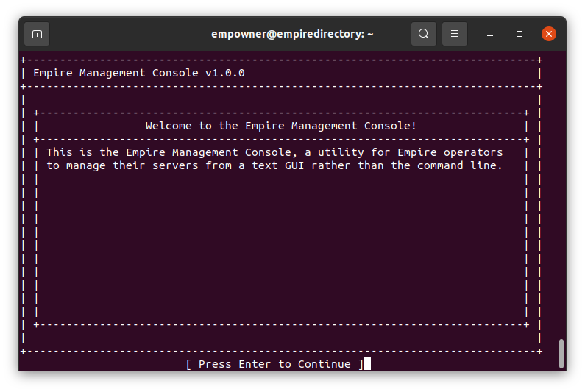Click the Empire Management Console v1.0.0 header

(x=139, y=73)
